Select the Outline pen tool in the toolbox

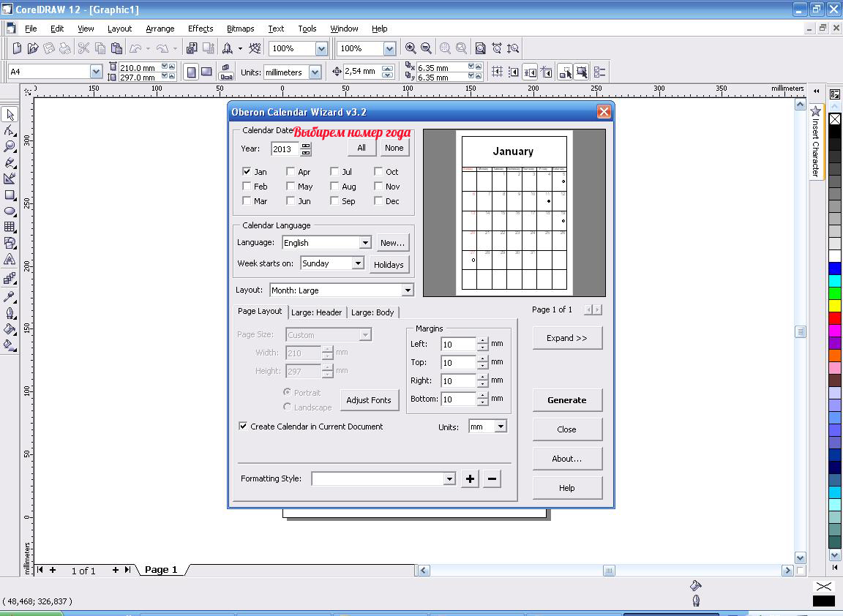pos(10,313)
